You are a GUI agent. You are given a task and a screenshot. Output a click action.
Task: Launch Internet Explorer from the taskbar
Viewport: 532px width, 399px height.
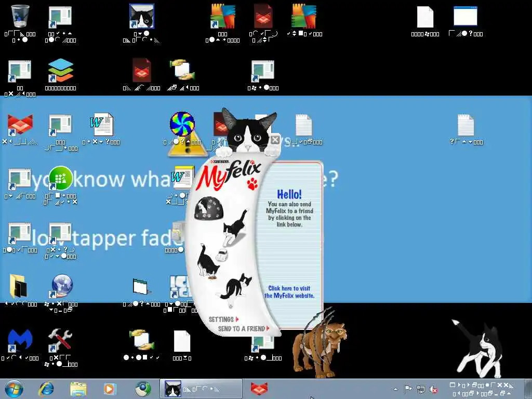pos(46,389)
